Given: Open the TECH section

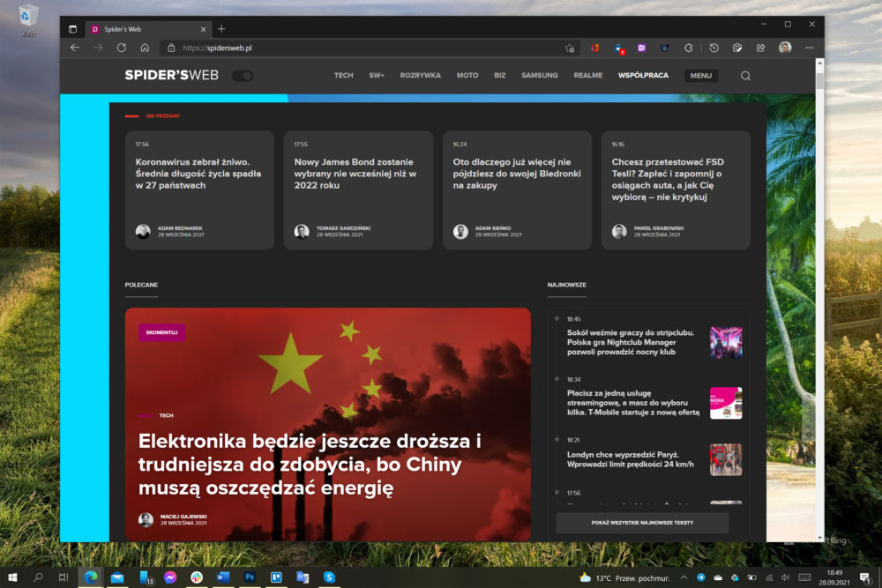Looking at the screenshot, I should pos(343,75).
